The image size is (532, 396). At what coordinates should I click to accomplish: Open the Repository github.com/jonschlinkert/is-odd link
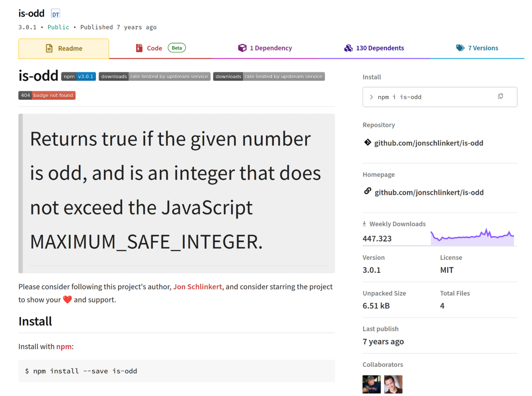point(428,143)
